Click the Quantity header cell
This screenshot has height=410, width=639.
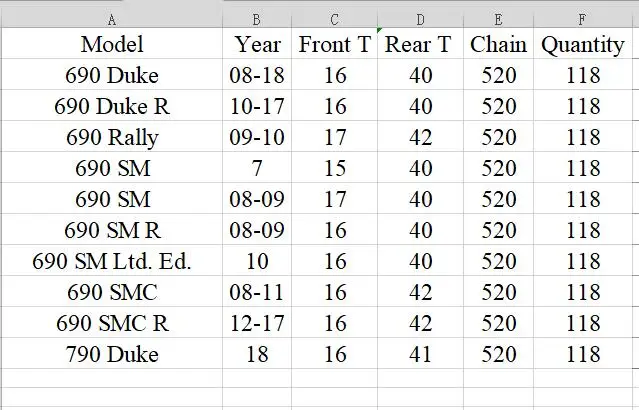click(583, 44)
